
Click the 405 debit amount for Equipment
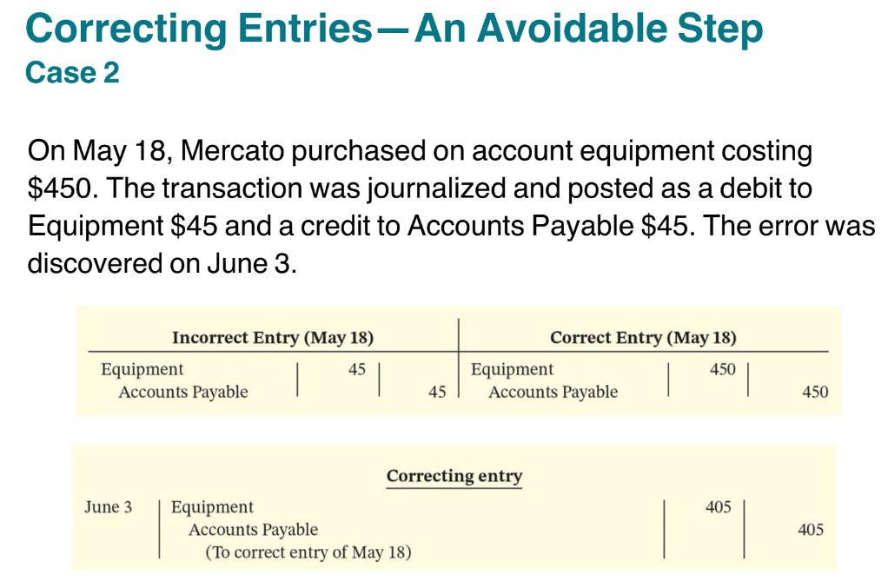(x=718, y=507)
